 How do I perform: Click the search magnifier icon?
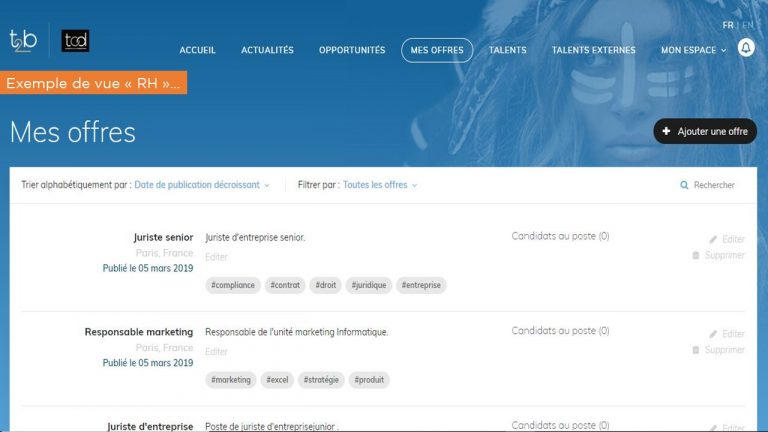coord(684,185)
